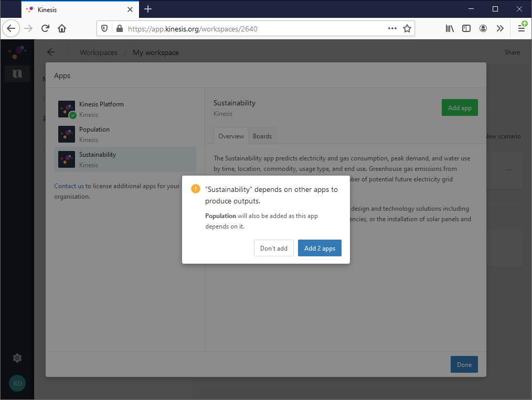Click the address bar URL
Image resolution: width=532 pixels, height=400 pixels.
pos(193,29)
